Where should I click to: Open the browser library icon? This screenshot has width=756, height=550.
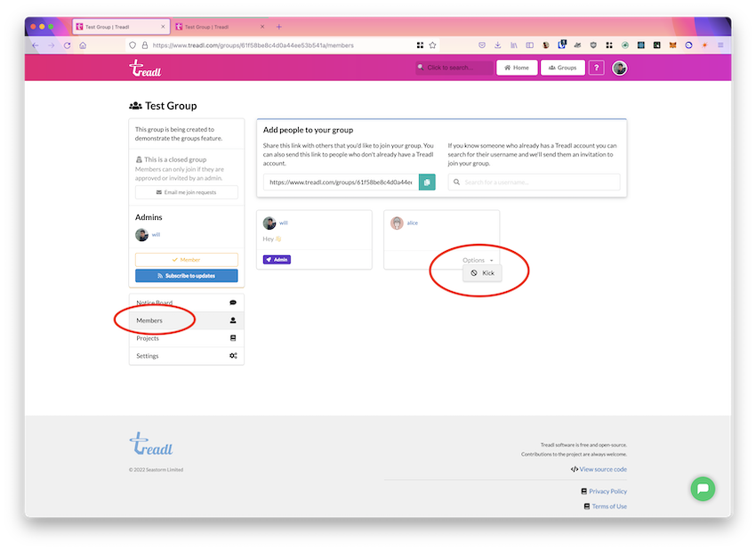[514, 45]
